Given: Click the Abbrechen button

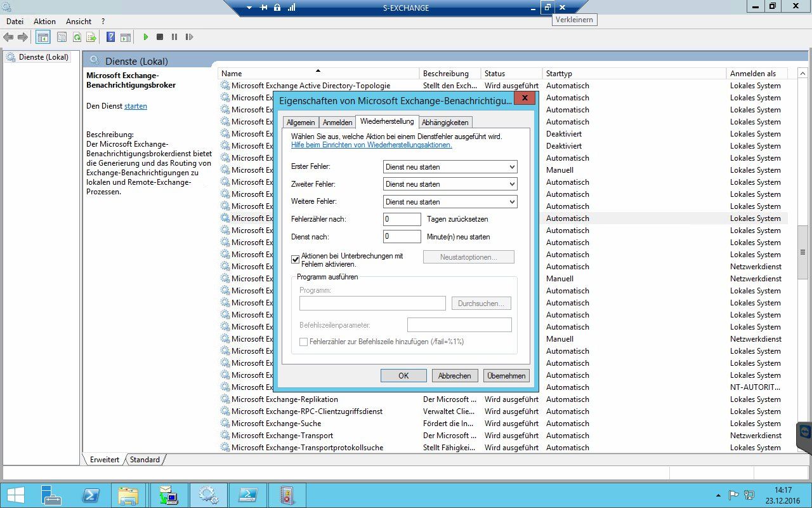Looking at the screenshot, I should 455,376.
